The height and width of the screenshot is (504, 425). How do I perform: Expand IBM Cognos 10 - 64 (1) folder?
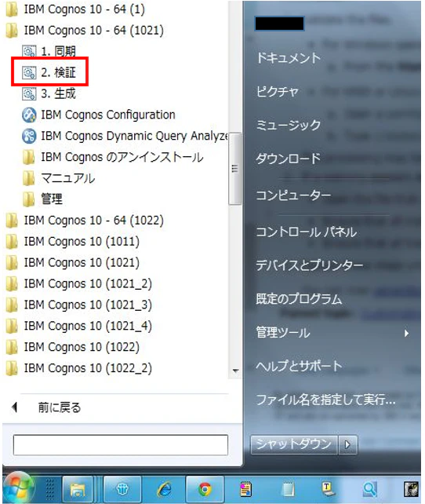[x=75, y=9]
